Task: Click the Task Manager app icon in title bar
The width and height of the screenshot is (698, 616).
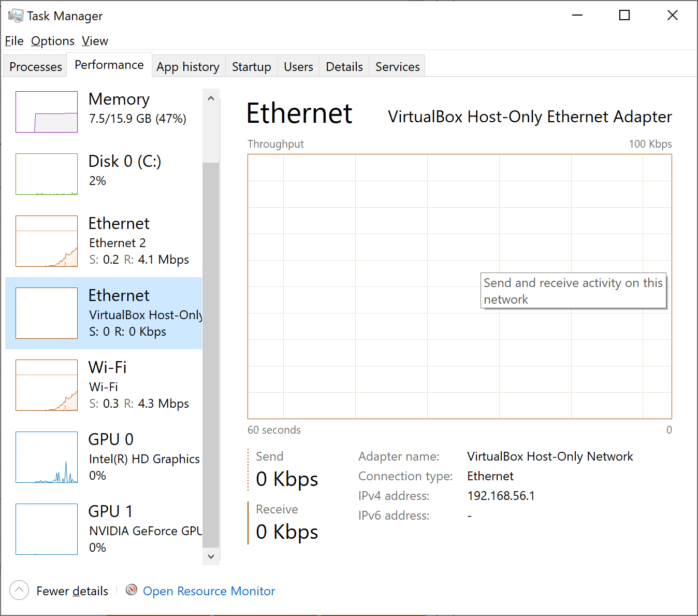Action: [x=16, y=16]
